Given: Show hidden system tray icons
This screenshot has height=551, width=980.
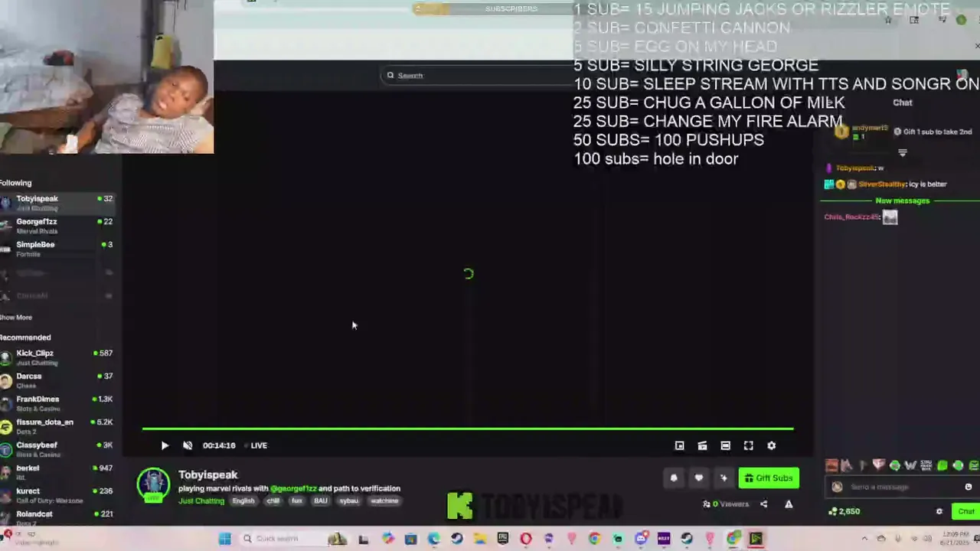Looking at the screenshot, I should click(x=864, y=539).
